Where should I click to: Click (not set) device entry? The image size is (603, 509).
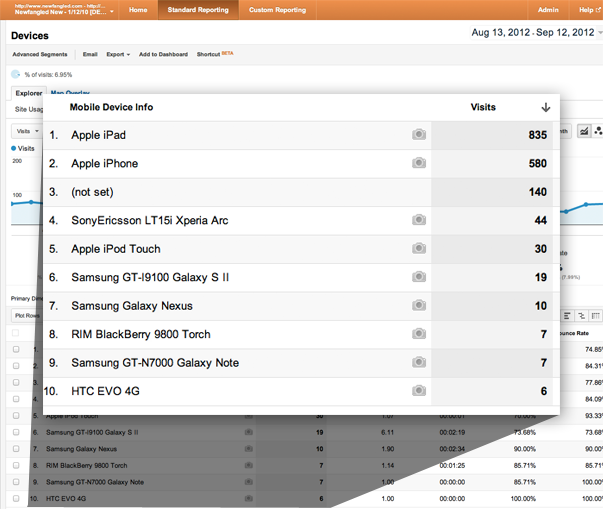[x=92, y=192]
